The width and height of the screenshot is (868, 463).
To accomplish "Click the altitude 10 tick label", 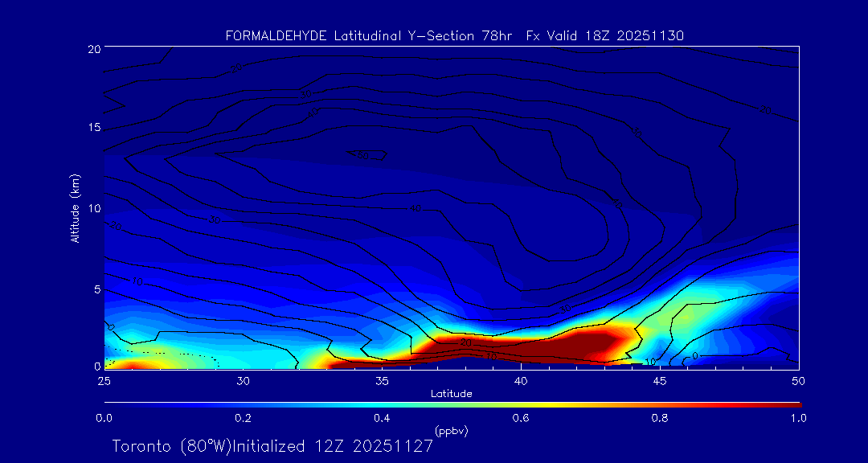I will [x=93, y=208].
